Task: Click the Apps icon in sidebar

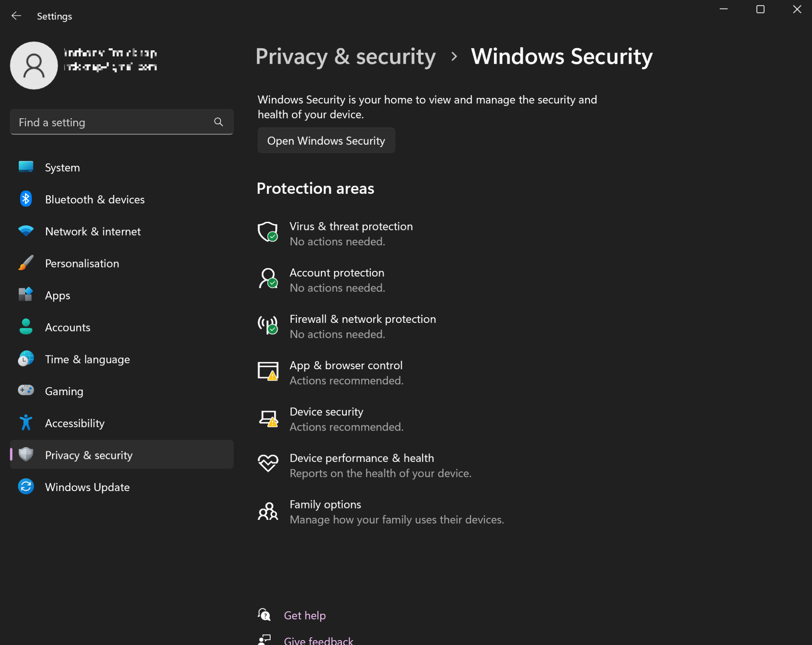Action: pos(26,295)
